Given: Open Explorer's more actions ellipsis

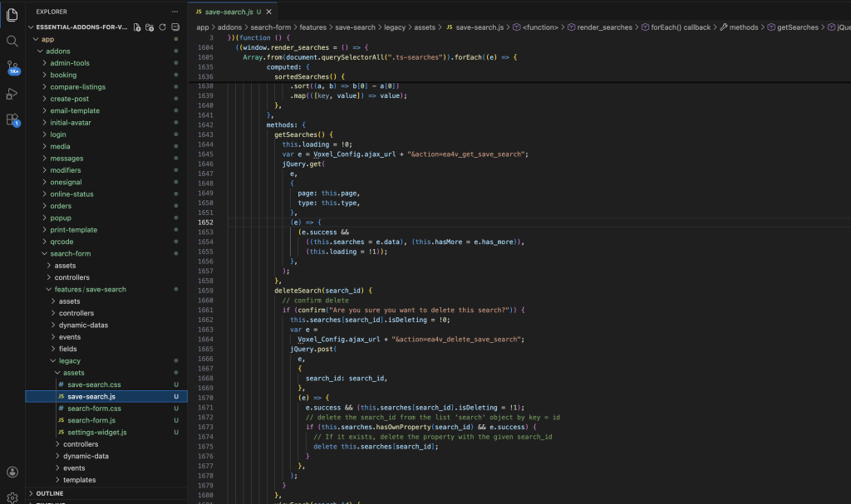Looking at the screenshot, I should coord(175,12).
